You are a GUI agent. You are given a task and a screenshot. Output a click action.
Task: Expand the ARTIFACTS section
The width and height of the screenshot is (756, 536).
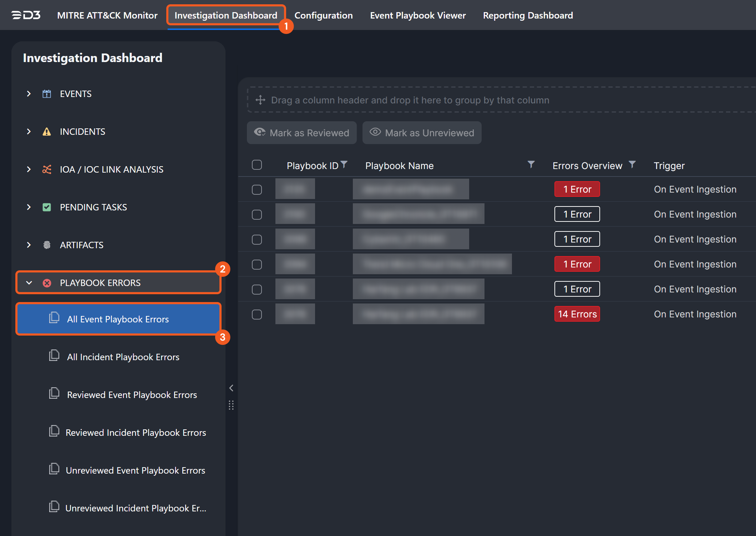tap(29, 245)
